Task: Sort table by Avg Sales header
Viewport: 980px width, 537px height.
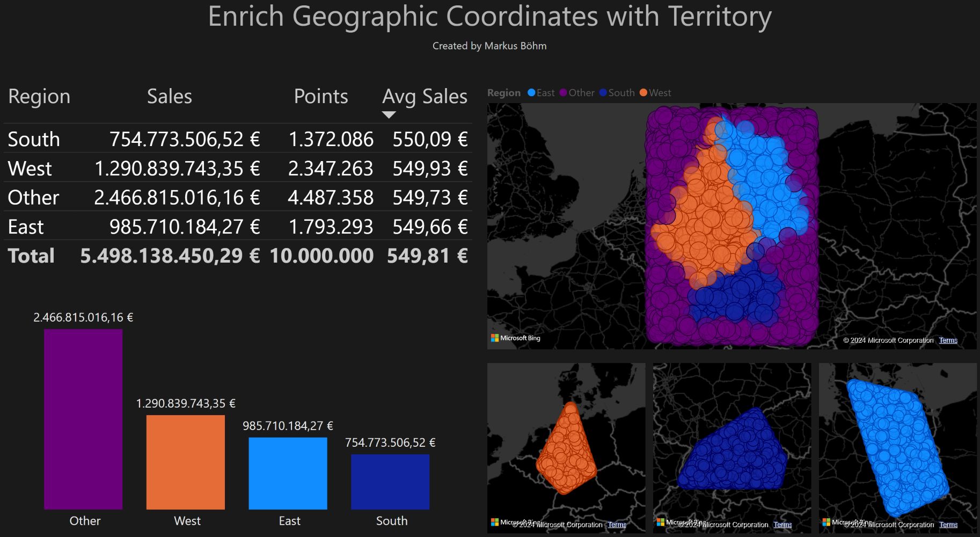Action: click(425, 96)
